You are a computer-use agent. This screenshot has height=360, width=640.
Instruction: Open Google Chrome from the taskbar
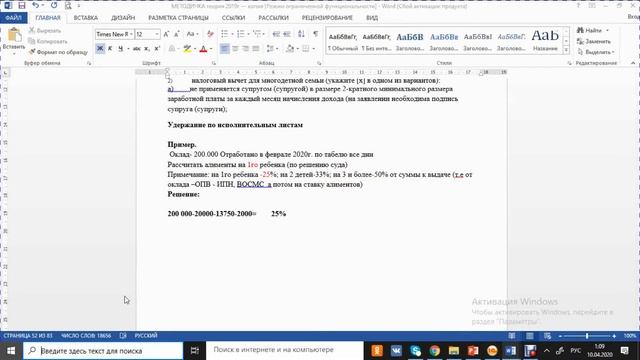click(434, 351)
